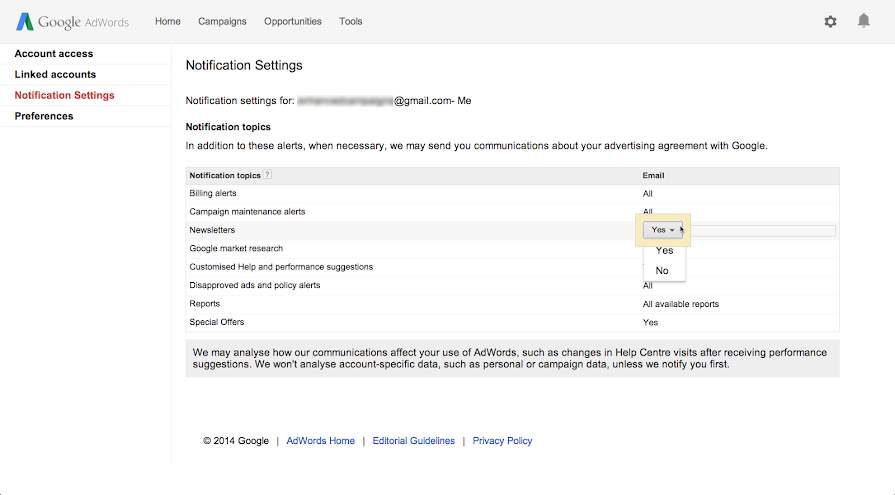Viewport: 895px width, 495px height.
Task: Switch to the Opportunities tab
Action: coord(293,21)
